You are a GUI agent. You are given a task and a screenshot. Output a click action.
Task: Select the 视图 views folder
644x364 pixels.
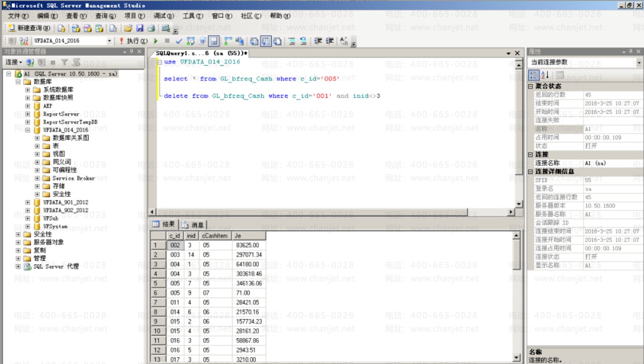tap(58, 154)
